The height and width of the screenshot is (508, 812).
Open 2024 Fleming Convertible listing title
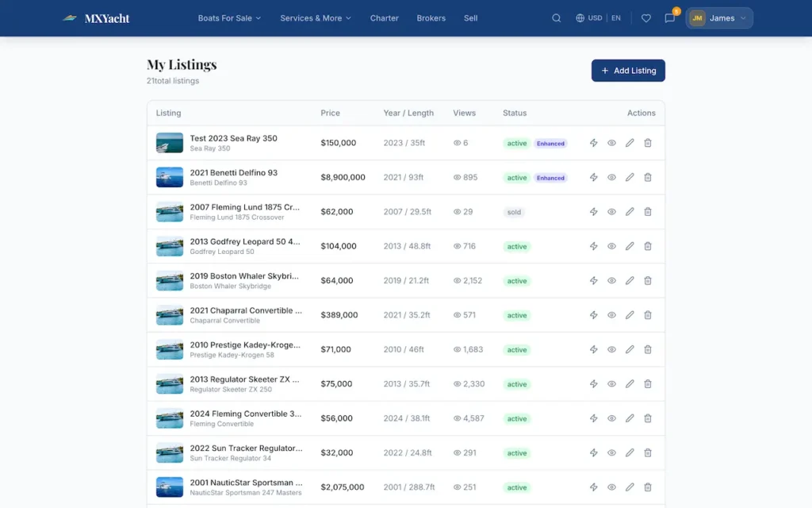[246, 414]
